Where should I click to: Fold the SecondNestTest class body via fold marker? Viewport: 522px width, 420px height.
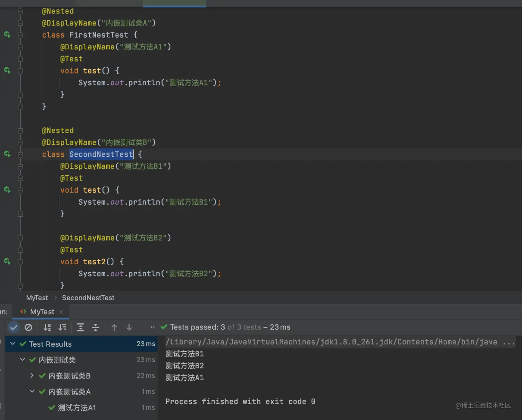tap(20, 154)
